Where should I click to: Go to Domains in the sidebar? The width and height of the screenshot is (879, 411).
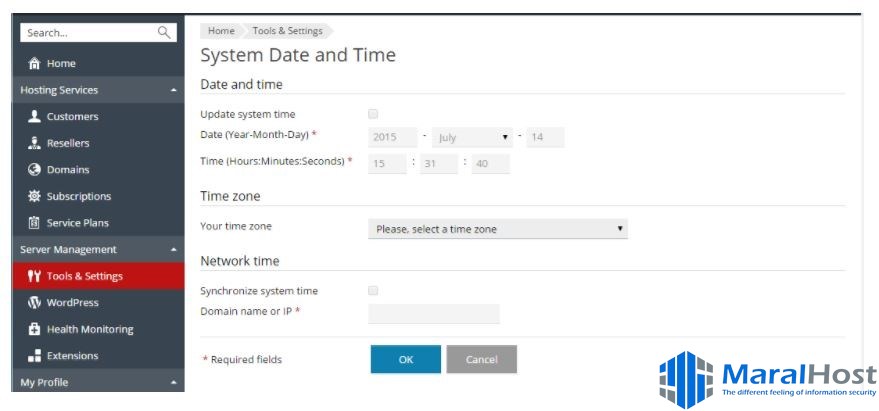pos(98,169)
